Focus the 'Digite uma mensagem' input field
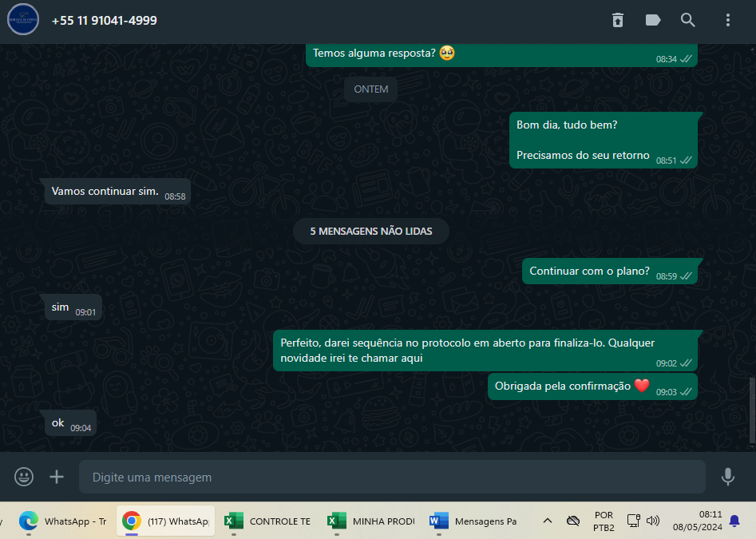 tap(392, 477)
